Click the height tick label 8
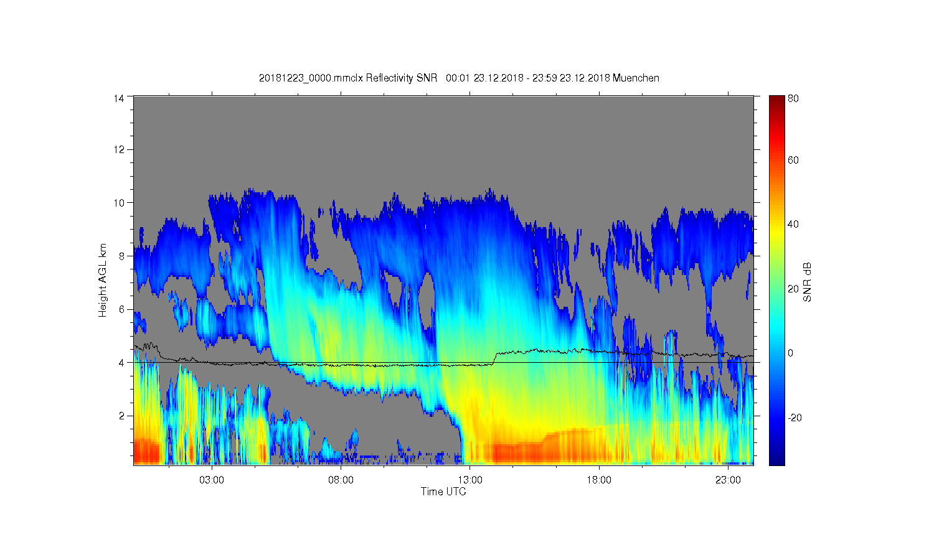The width and height of the screenshot is (934, 560). click(x=121, y=256)
